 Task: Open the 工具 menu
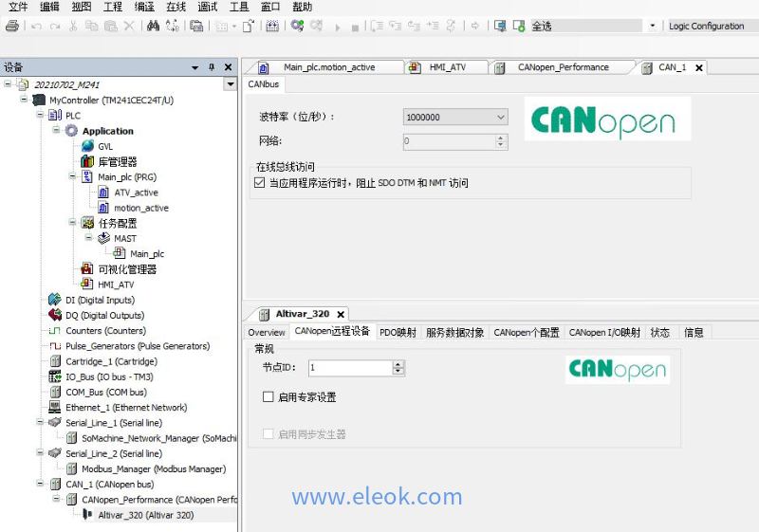click(239, 7)
